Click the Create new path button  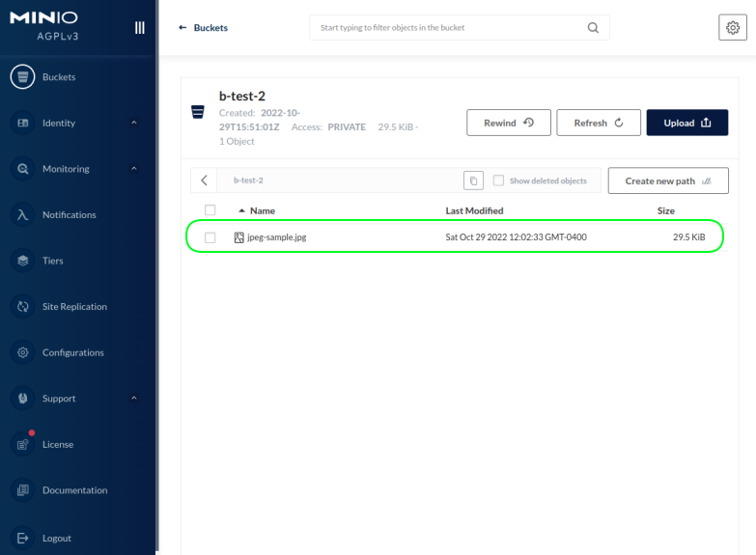(x=667, y=180)
